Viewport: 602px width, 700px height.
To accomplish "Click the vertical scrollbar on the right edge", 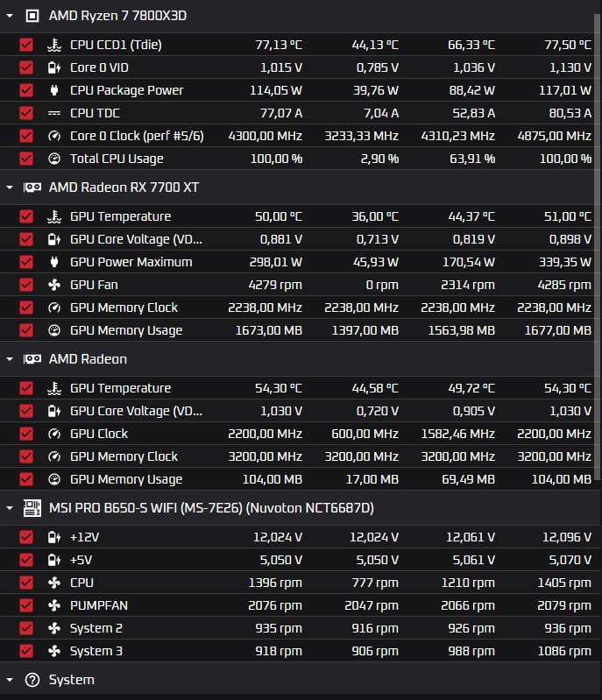I will click(598, 263).
